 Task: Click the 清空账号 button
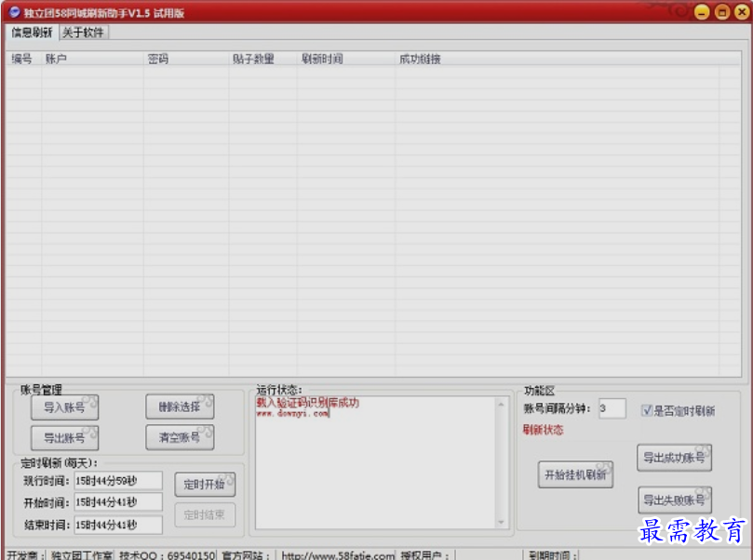pyautogui.click(x=180, y=437)
